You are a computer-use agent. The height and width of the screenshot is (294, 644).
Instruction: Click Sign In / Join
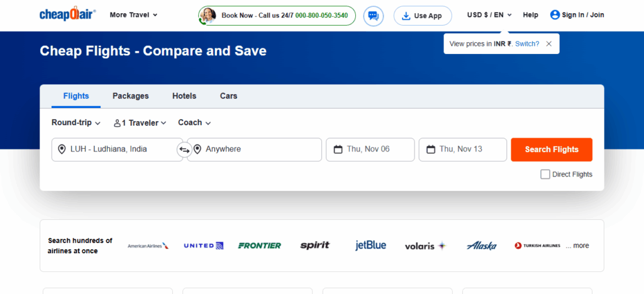click(577, 14)
